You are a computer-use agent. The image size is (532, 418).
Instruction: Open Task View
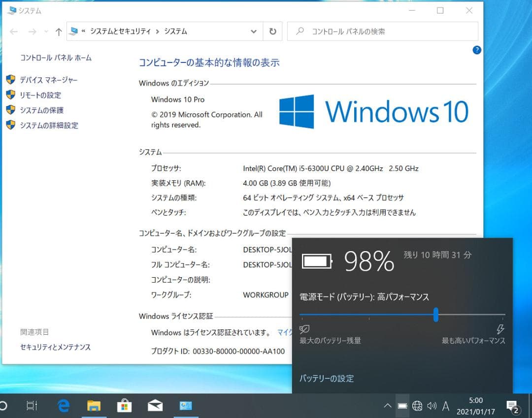(x=32, y=406)
